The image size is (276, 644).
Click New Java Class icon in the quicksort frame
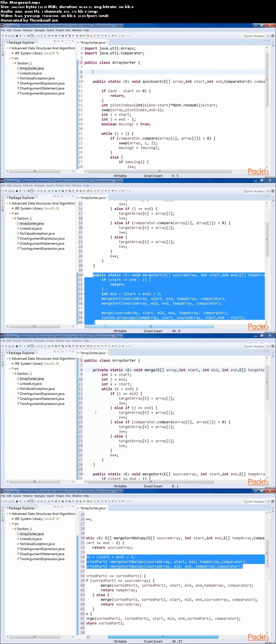tap(81, 36)
